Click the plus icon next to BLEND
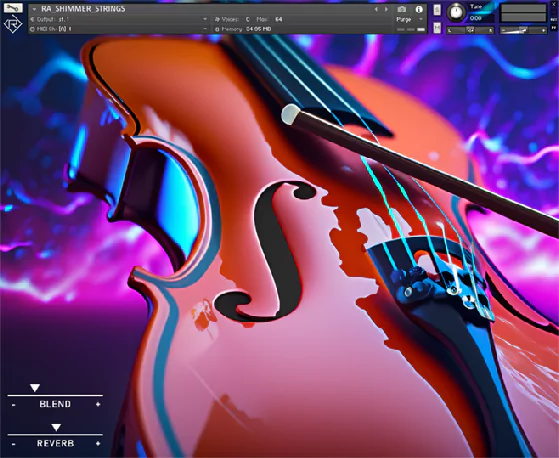 tap(98, 404)
